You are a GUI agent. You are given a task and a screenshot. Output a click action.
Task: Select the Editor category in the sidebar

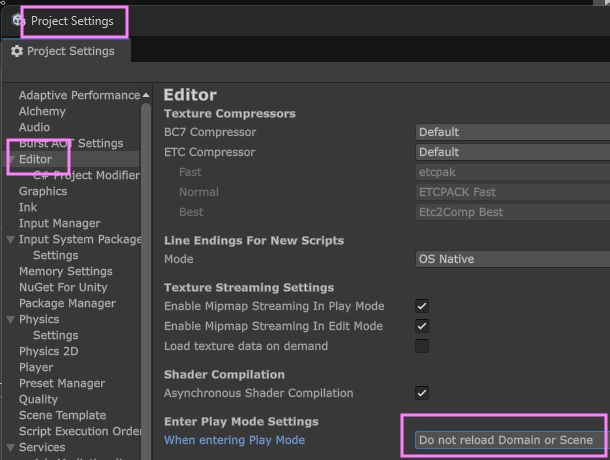[35, 159]
